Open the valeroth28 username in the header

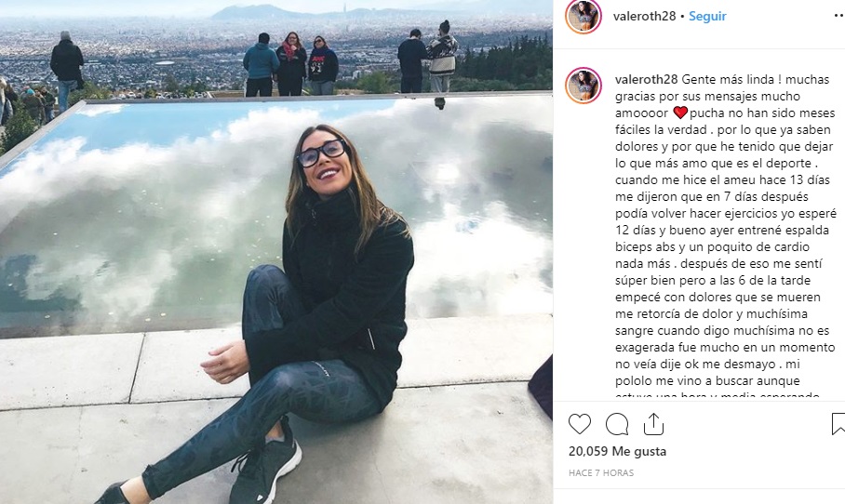(x=644, y=16)
